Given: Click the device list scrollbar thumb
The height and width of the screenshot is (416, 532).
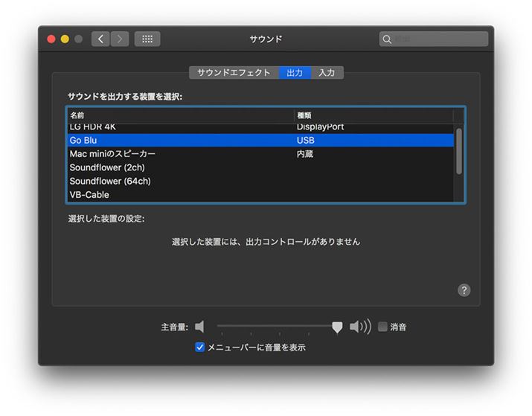Looking at the screenshot, I should click(459, 151).
